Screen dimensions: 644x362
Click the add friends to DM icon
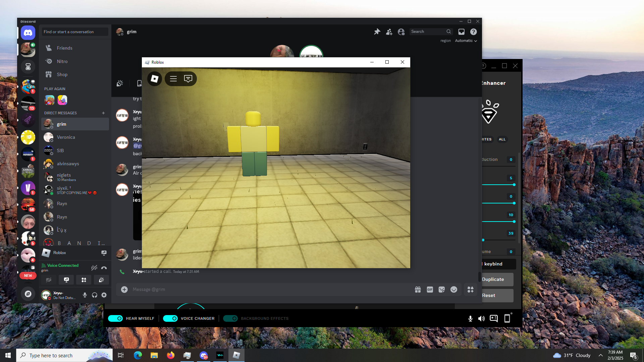coord(389,32)
